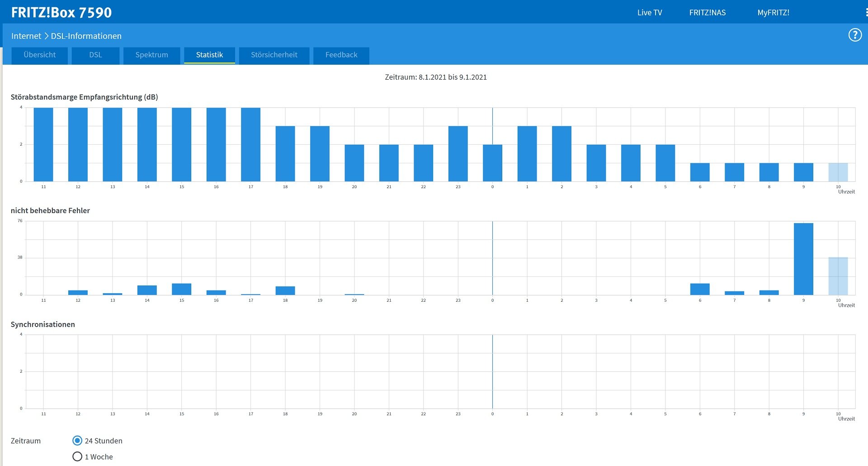Click the SNR margin bar at hour 23

(458, 154)
